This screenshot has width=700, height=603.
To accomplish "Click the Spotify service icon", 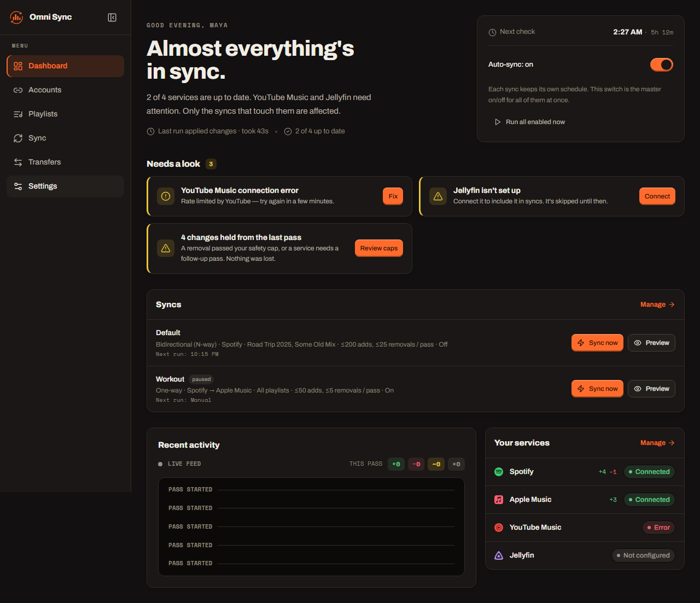I will click(499, 472).
